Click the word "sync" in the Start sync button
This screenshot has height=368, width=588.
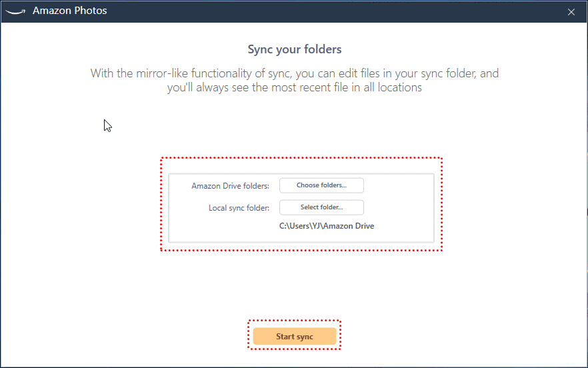[304, 337]
